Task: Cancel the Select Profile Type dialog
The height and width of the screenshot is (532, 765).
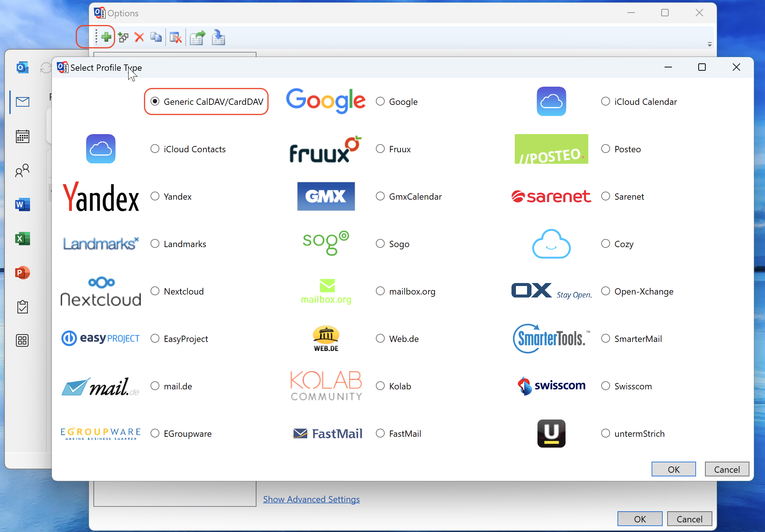Action: [x=726, y=469]
